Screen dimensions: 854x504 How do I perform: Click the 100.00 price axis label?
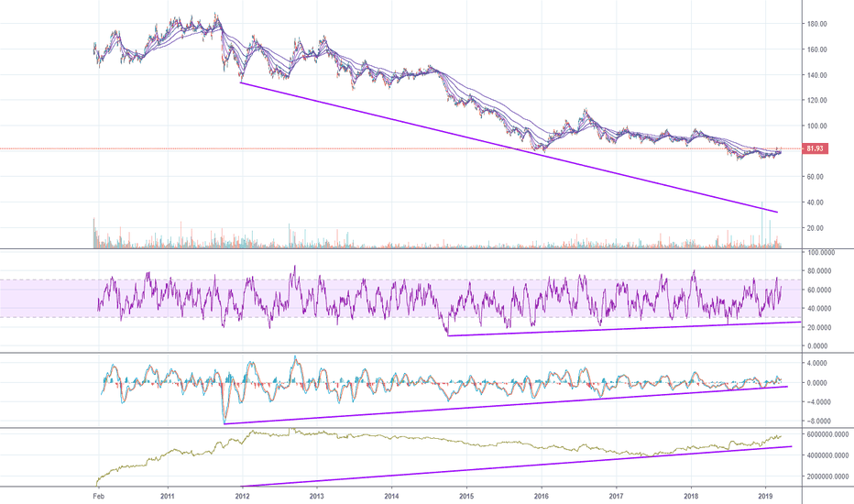(x=817, y=126)
